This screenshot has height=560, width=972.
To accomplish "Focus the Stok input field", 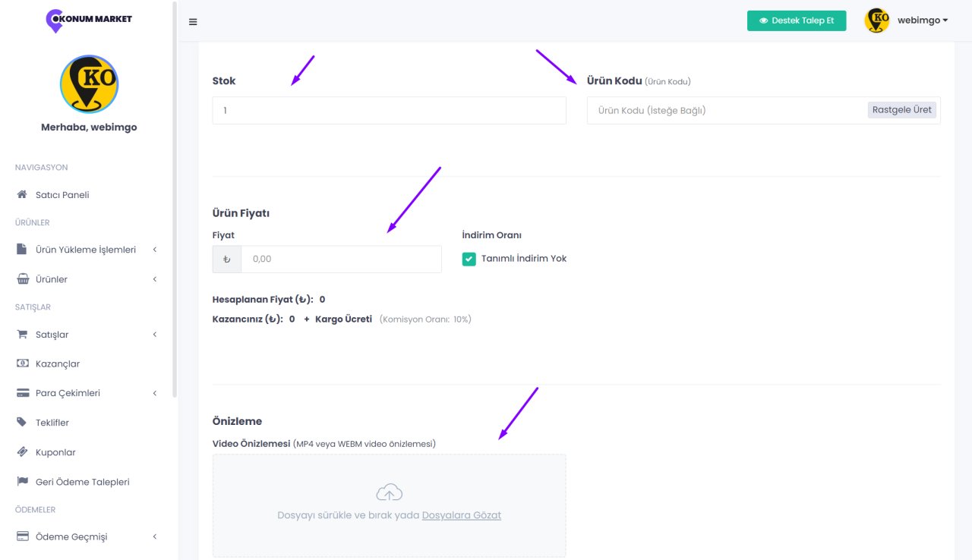I will (390, 110).
